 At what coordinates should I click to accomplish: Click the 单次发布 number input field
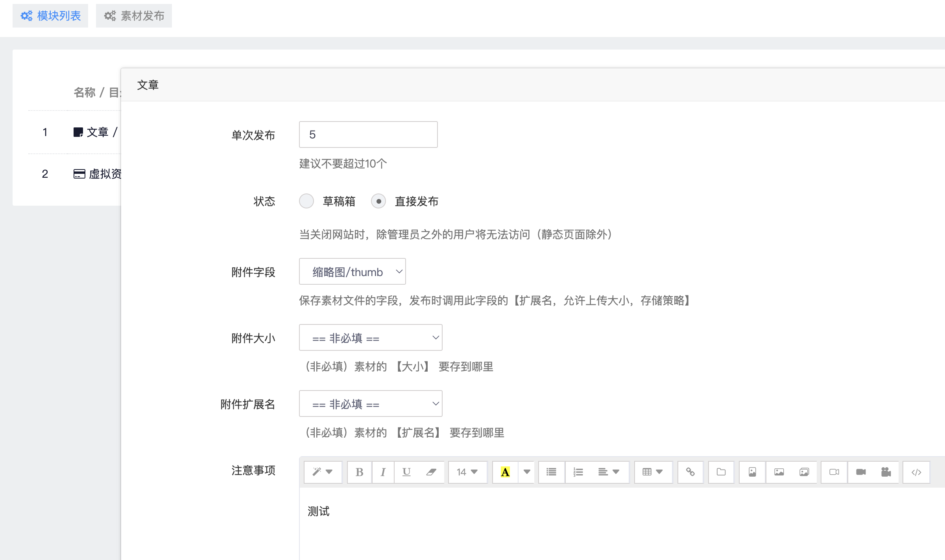tap(368, 134)
